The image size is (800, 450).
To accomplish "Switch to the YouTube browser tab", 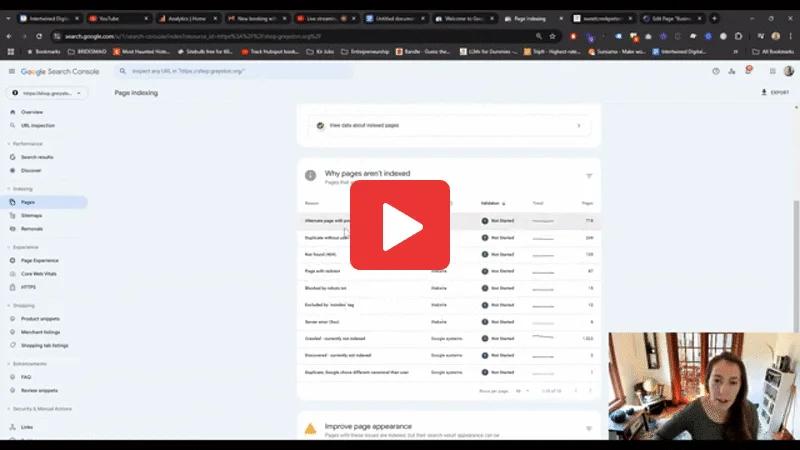I will click(109, 18).
